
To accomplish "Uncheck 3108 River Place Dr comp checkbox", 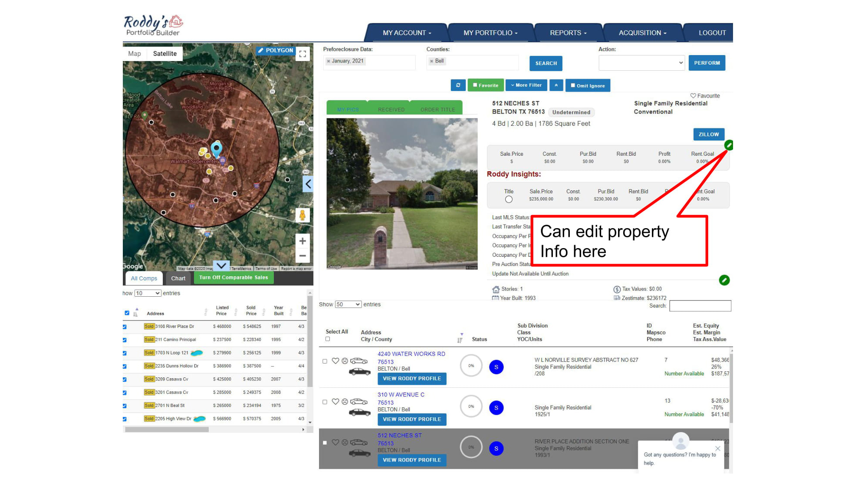I will 125,327.
